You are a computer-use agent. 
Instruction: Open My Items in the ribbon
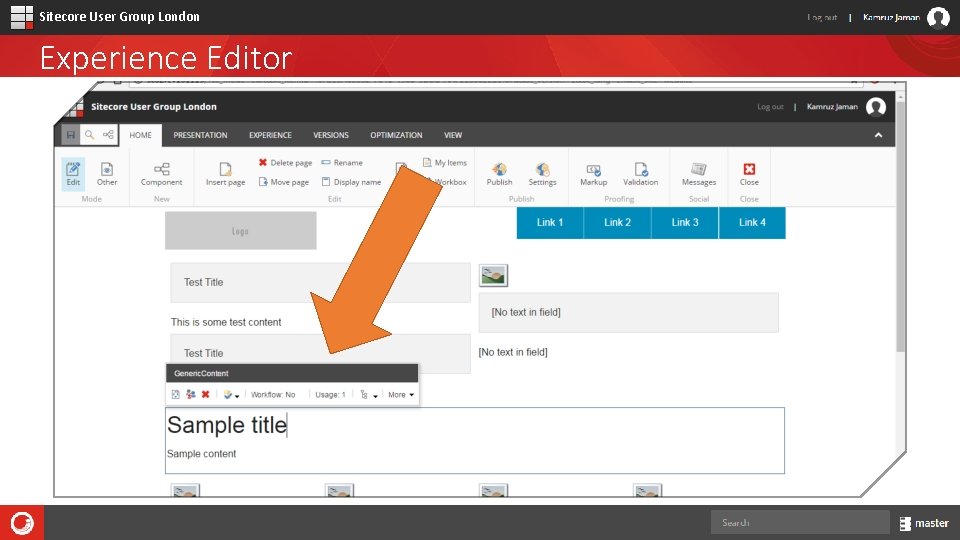coord(445,163)
